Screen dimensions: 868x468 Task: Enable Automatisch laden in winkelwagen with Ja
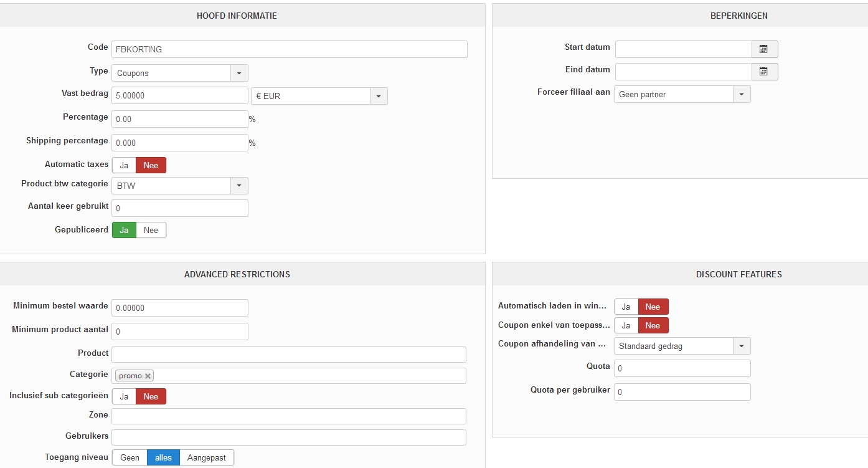click(626, 307)
